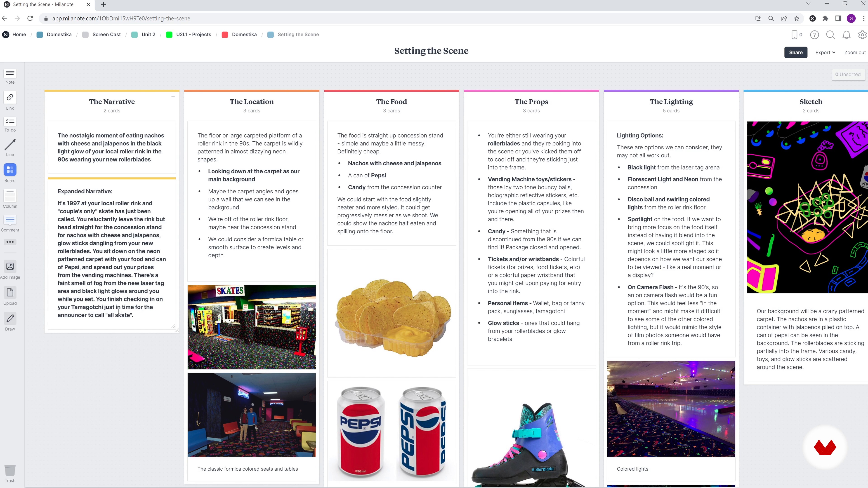Open the formica seats and tables image

click(x=252, y=415)
